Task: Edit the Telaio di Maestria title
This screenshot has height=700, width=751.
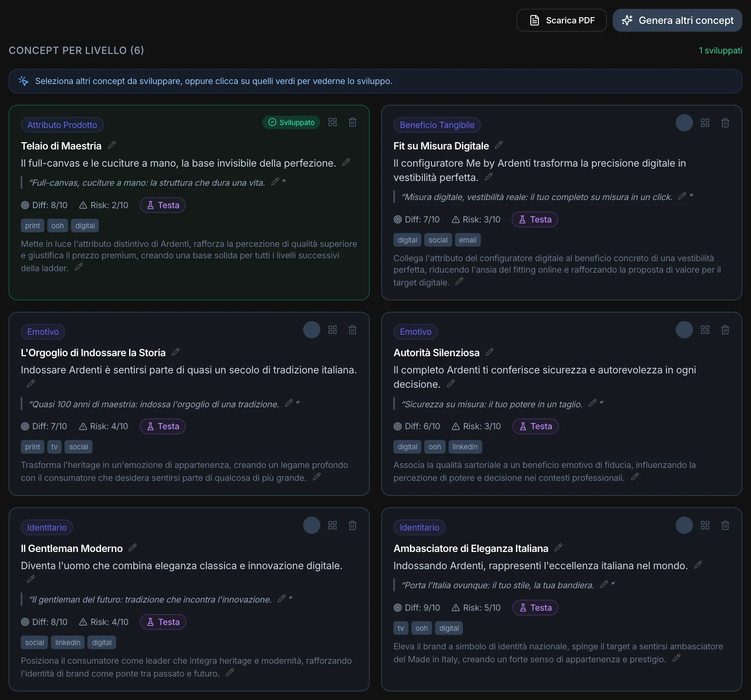Action: (x=112, y=145)
